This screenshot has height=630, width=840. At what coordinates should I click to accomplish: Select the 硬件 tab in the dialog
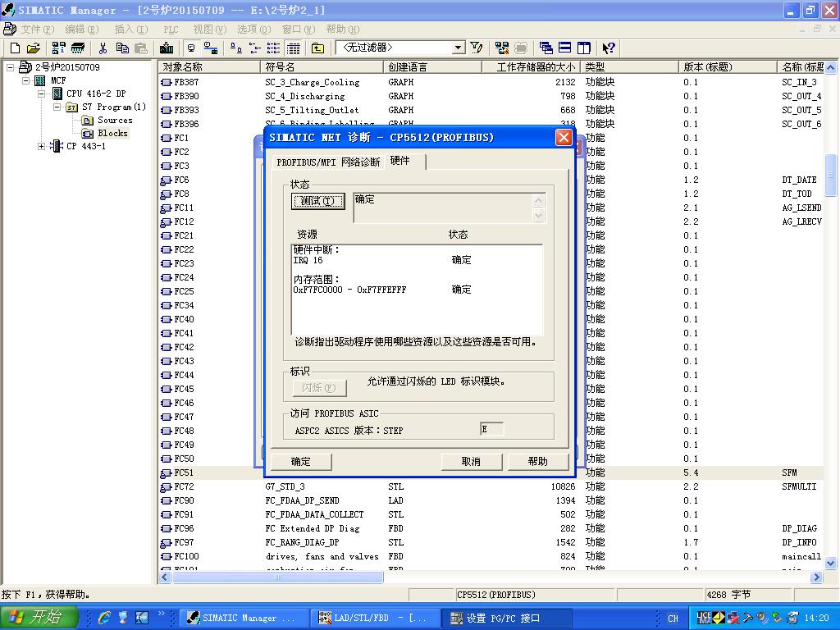405,161
